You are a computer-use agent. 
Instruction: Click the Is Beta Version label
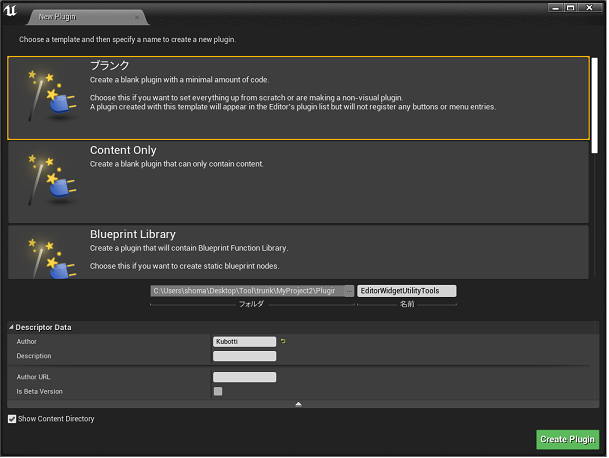click(39, 392)
